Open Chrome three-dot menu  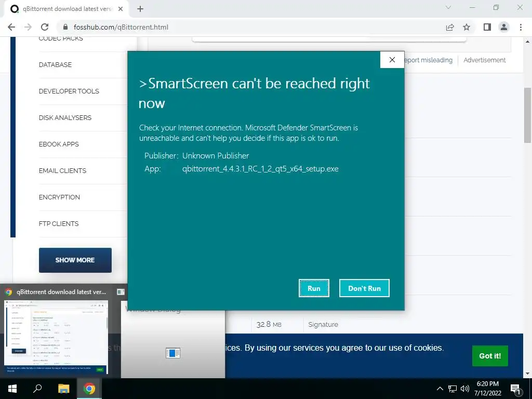coord(521,27)
